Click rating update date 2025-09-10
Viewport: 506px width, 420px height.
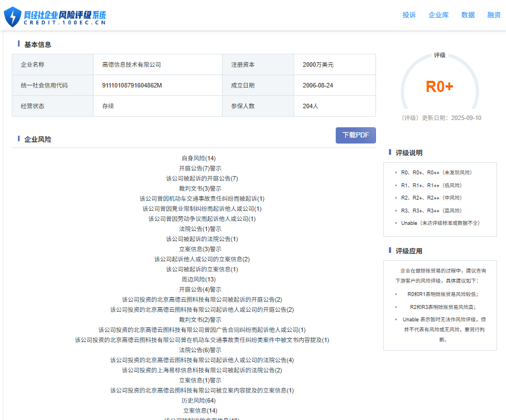[466, 118]
